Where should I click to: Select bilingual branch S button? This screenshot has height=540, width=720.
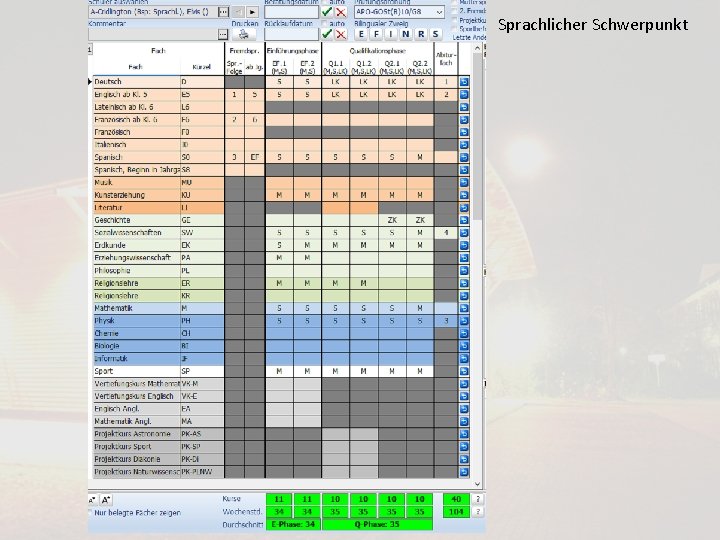(x=435, y=34)
